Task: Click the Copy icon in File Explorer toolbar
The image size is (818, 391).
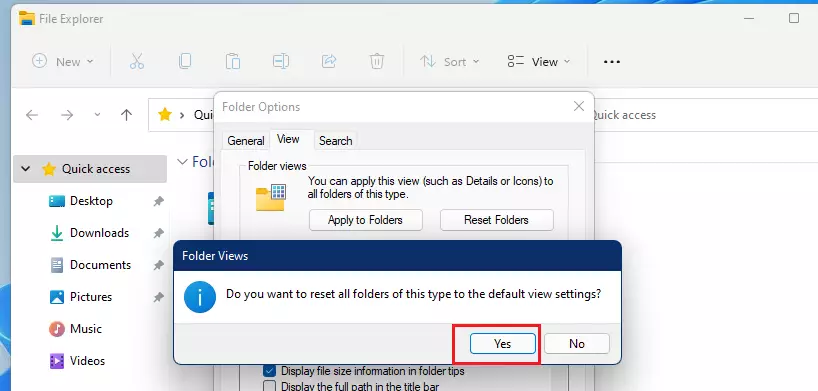Action: coord(185,62)
